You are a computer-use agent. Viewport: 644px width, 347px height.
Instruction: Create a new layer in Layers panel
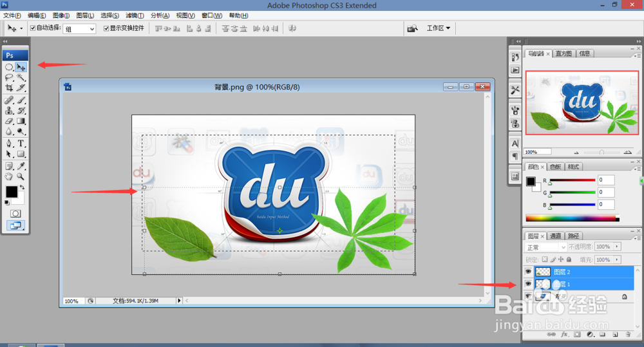pyautogui.click(x=615, y=334)
